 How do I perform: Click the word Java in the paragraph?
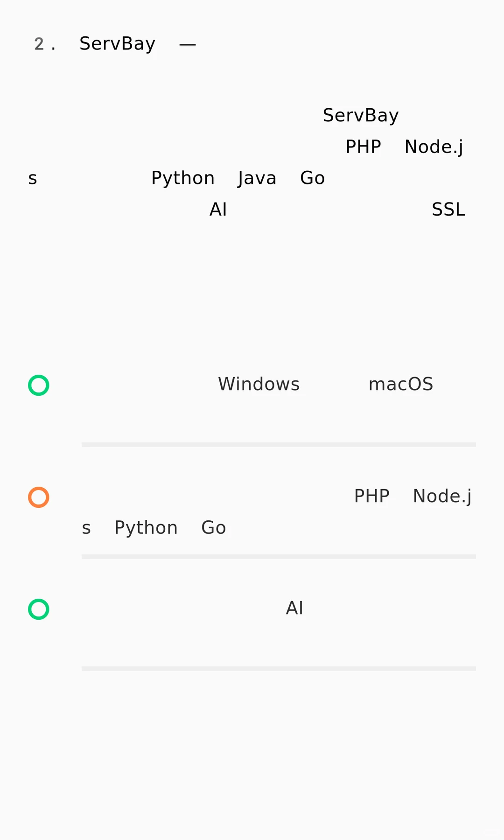pos(257,178)
